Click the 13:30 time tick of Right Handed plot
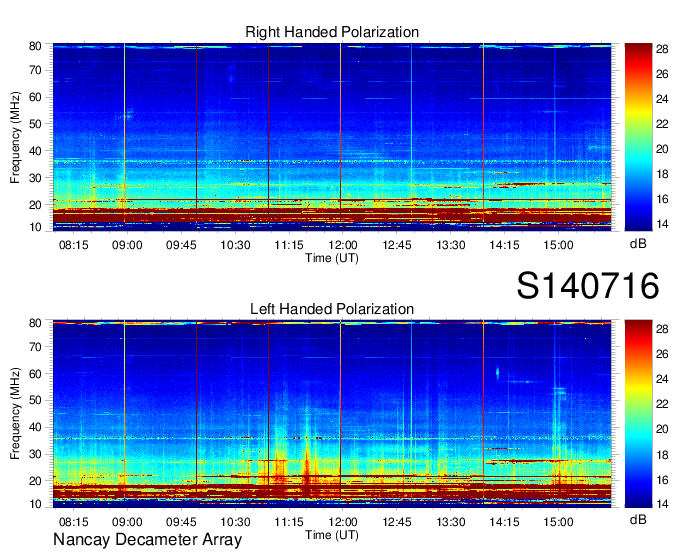Viewport: 680px width, 552px height. coord(451,245)
